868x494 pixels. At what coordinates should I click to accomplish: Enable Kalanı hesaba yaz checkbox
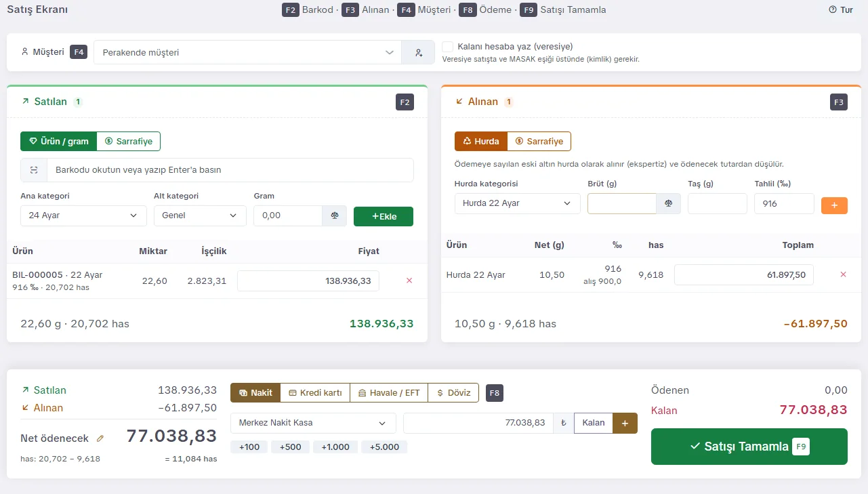click(x=447, y=47)
